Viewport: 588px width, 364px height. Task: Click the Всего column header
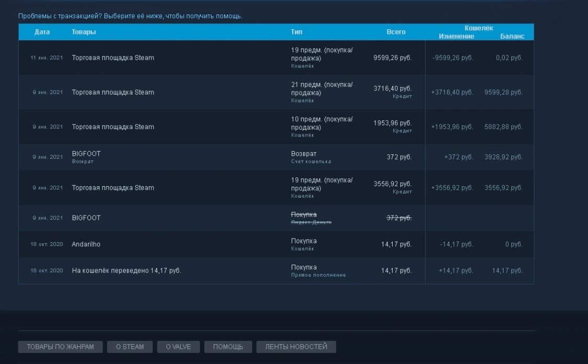tap(396, 32)
